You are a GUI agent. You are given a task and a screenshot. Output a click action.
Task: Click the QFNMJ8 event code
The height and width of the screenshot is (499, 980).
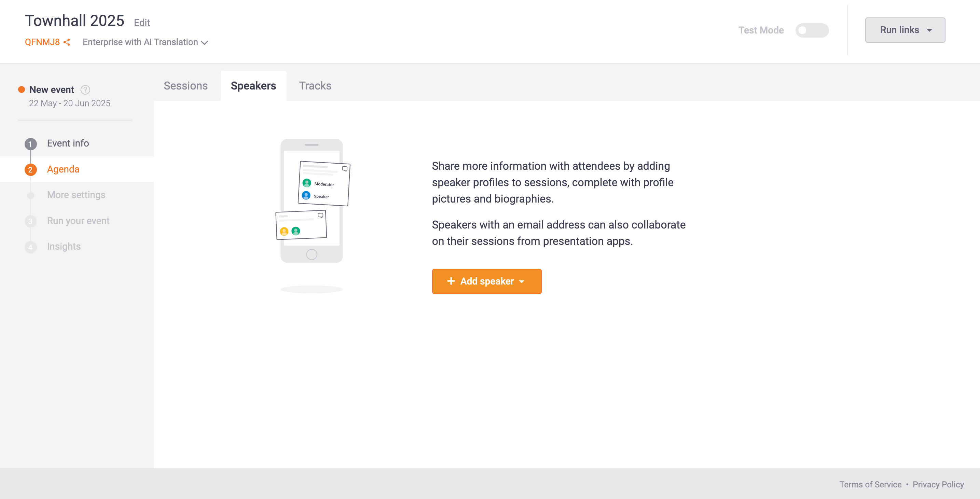[42, 42]
